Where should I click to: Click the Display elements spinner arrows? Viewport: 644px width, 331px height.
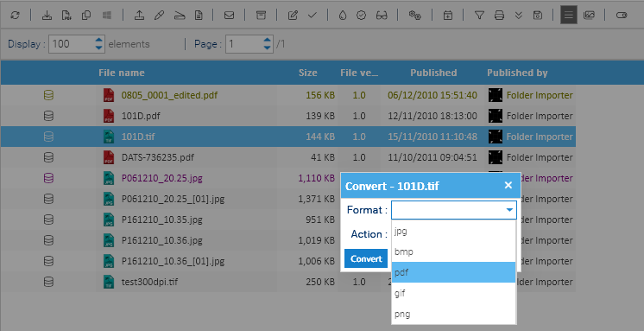click(99, 44)
